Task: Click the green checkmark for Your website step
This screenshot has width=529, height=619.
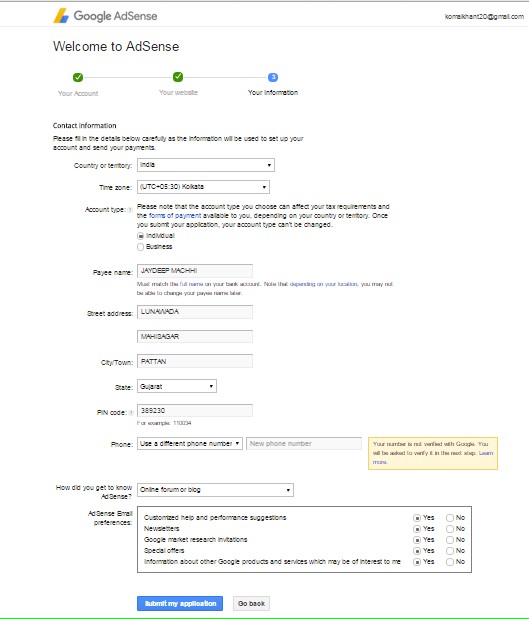Action: (178, 77)
